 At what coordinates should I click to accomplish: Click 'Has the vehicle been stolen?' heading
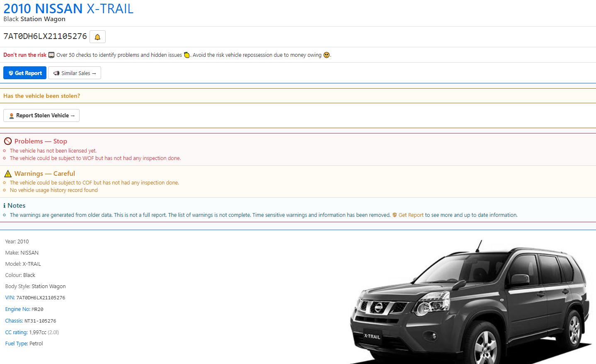[42, 96]
